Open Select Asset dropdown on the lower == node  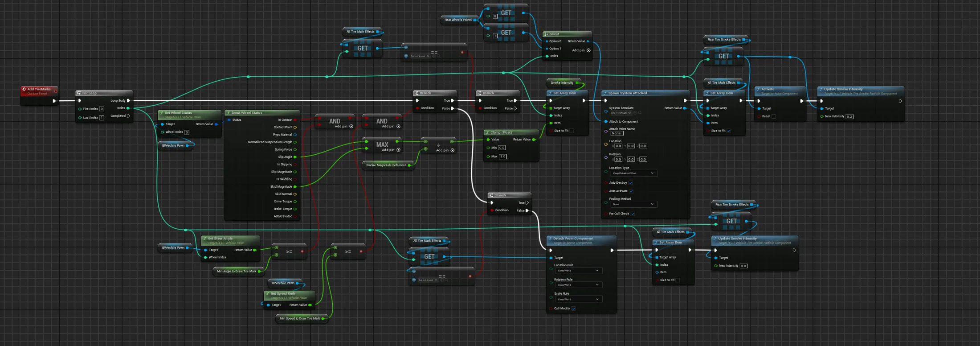tap(428, 280)
